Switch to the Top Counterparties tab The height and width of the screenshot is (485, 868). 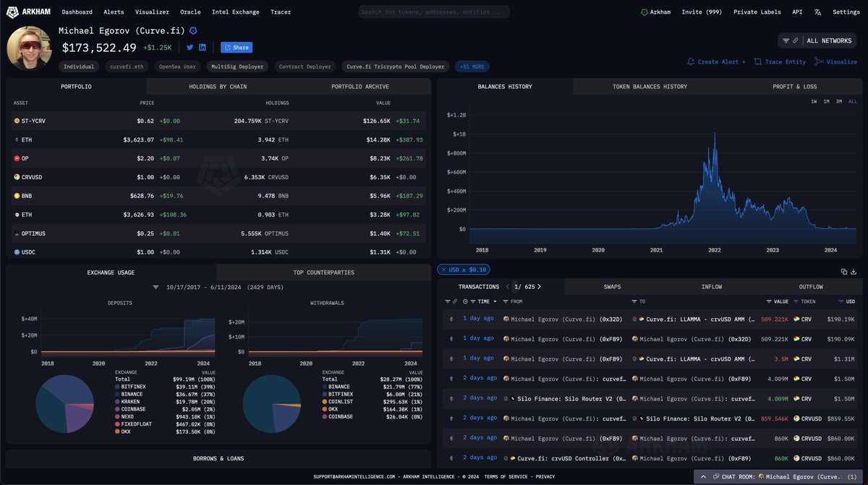[323, 272]
